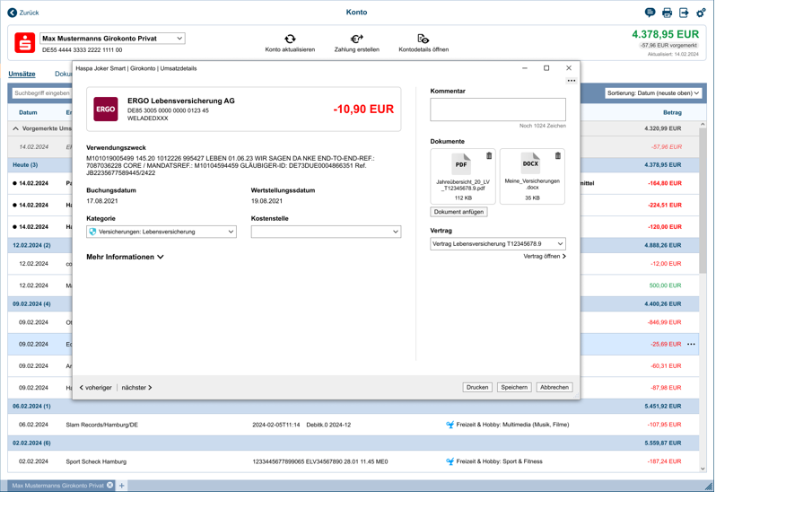Delete the Meine_Versicherungen docx document
Image resolution: width=812 pixels, height=509 pixels.
[x=558, y=155]
